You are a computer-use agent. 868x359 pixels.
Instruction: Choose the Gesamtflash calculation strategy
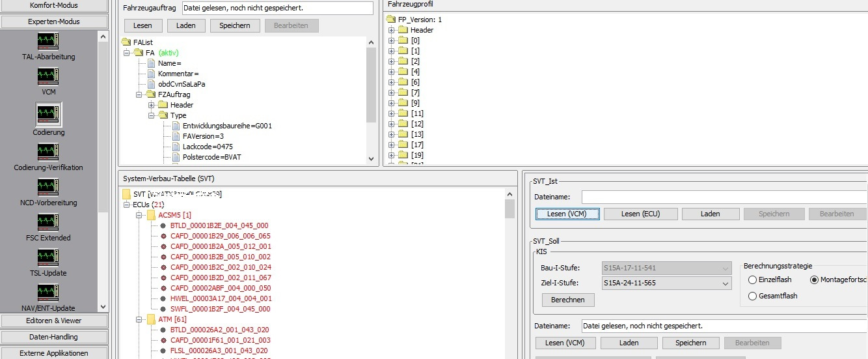coord(753,296)
